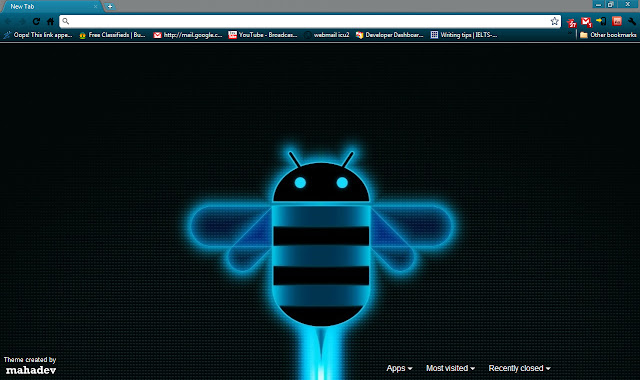
Task: Open the new tab plus button
Action: click(110, 7)
